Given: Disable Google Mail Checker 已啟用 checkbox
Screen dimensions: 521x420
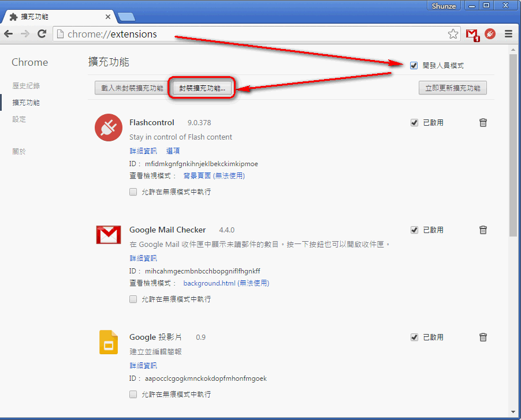Looking at the screenshot, I should click(414, 230).
